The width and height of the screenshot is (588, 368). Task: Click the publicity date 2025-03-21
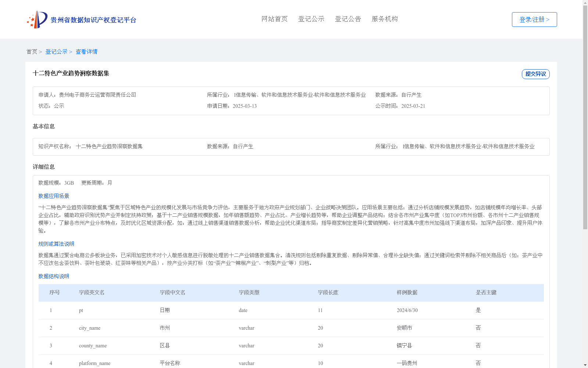click(413, 106)
